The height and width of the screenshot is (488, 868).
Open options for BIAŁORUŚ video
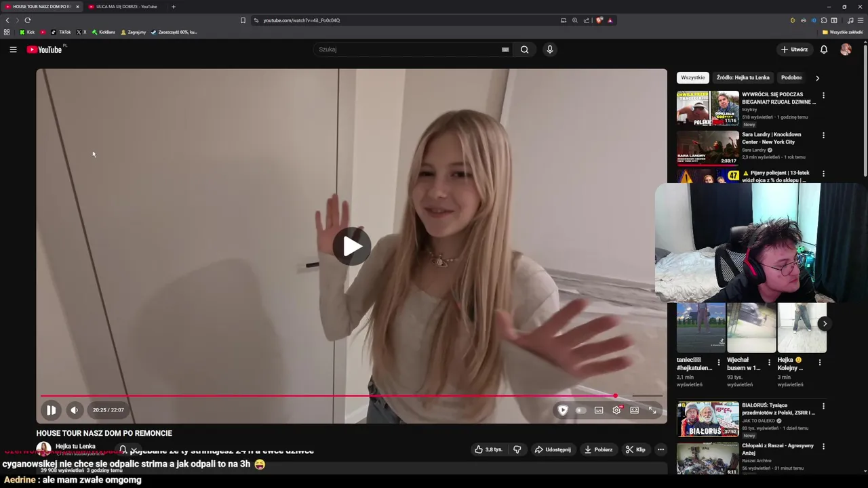tap(823, 406)
